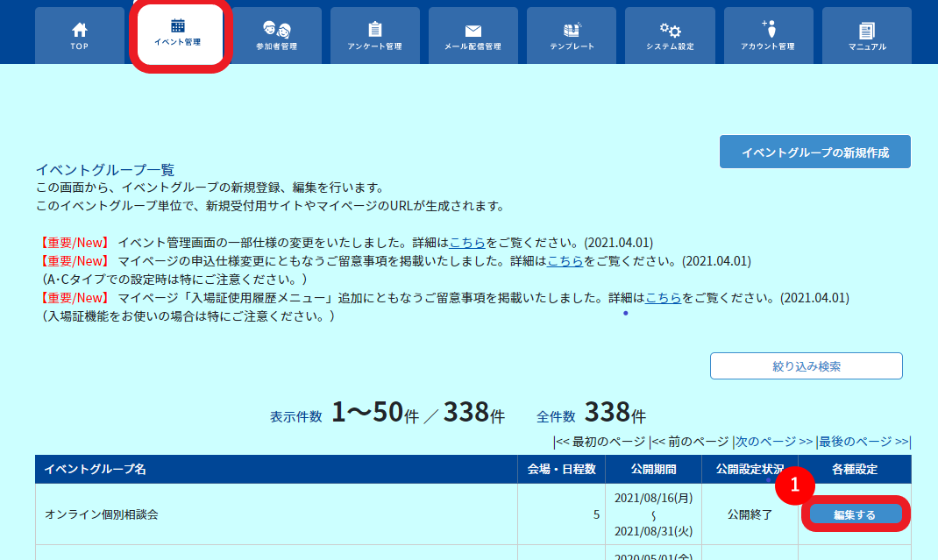Select the オンライン個別相談会 event group name
The height and width of the screenshot is (560, 938).
101,514
